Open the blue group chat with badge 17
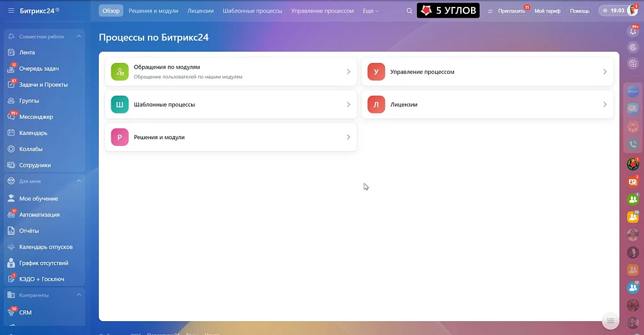 633,288
